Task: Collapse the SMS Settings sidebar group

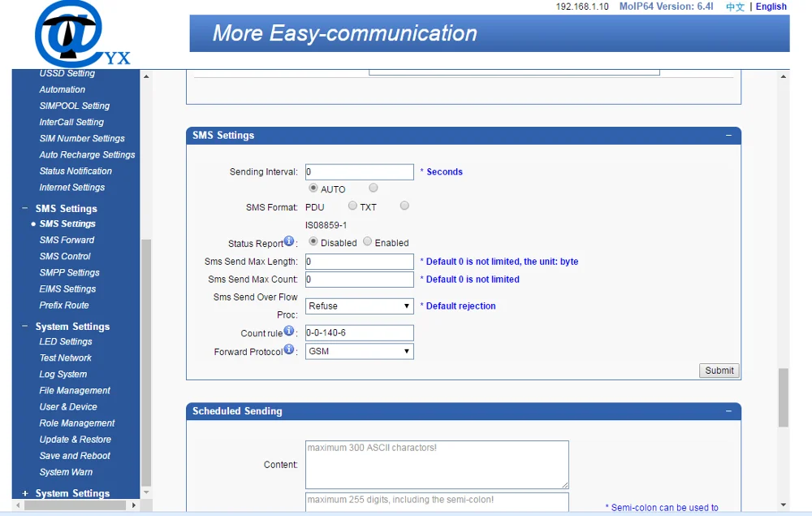Action: 24,208
